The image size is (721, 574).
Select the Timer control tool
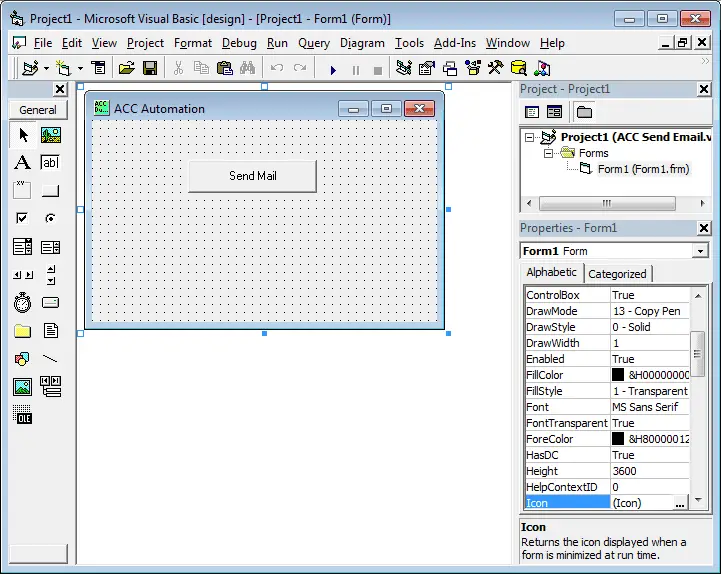click(23, 303)
